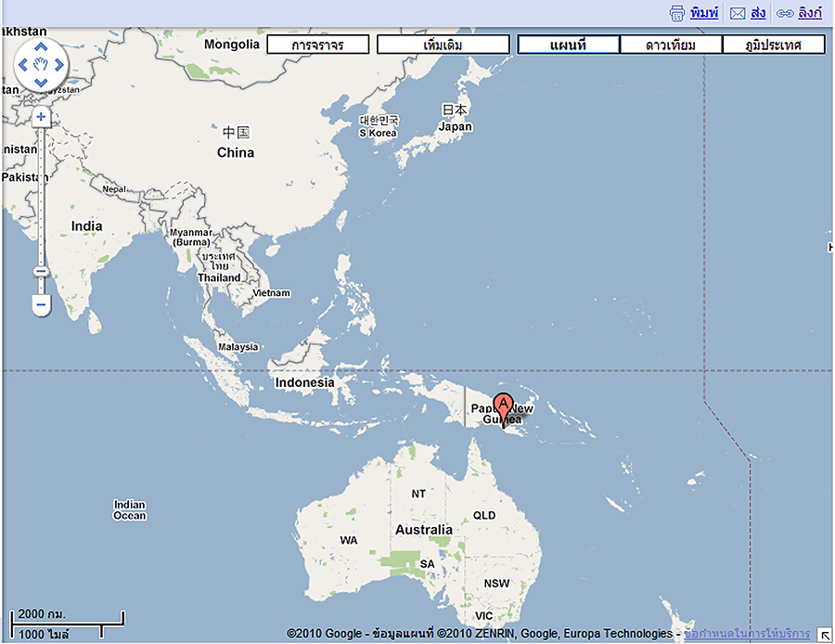Click the China label on map
Viewport: 835px width, 644px height.
(x=236, y=153)
